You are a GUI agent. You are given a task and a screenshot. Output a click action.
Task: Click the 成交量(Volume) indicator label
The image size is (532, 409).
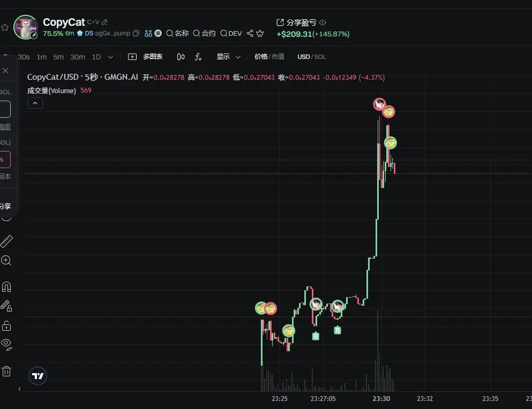[x=51, y=90]
